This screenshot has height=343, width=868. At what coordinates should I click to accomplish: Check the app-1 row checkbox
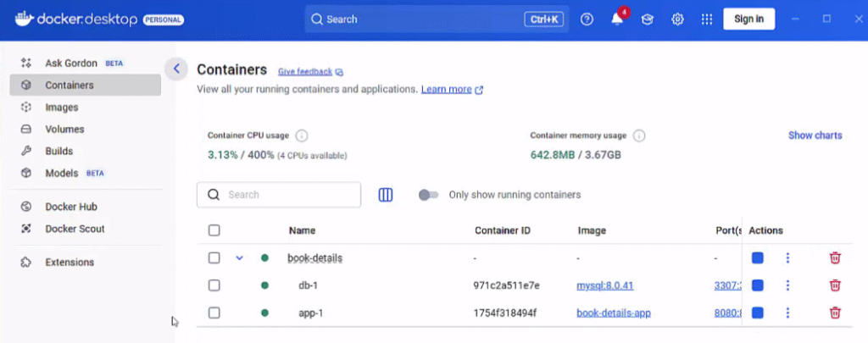(x=214, y=313)
